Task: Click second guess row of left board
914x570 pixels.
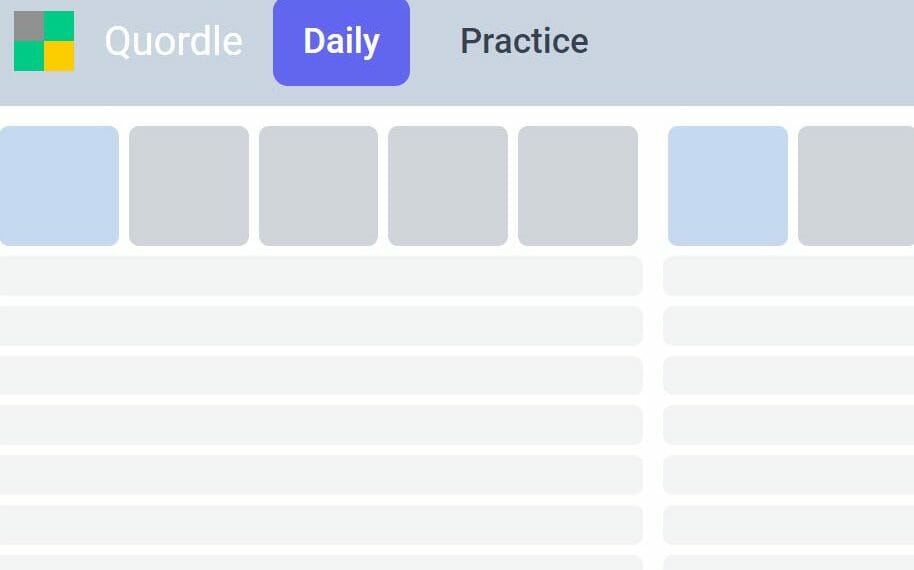Action: pyautogui.click(x=321, y=276)
